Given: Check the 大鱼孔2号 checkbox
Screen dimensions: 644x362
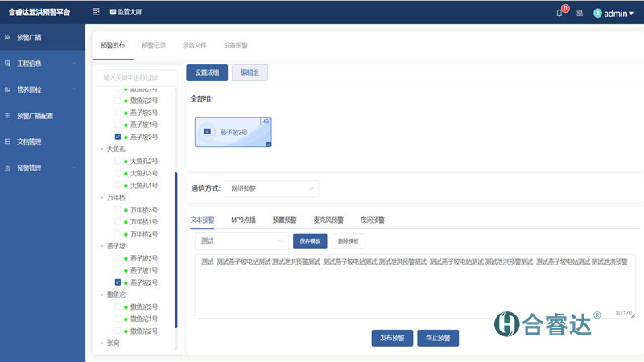Looking at the screenshot, I should click(x=118, y=161).
